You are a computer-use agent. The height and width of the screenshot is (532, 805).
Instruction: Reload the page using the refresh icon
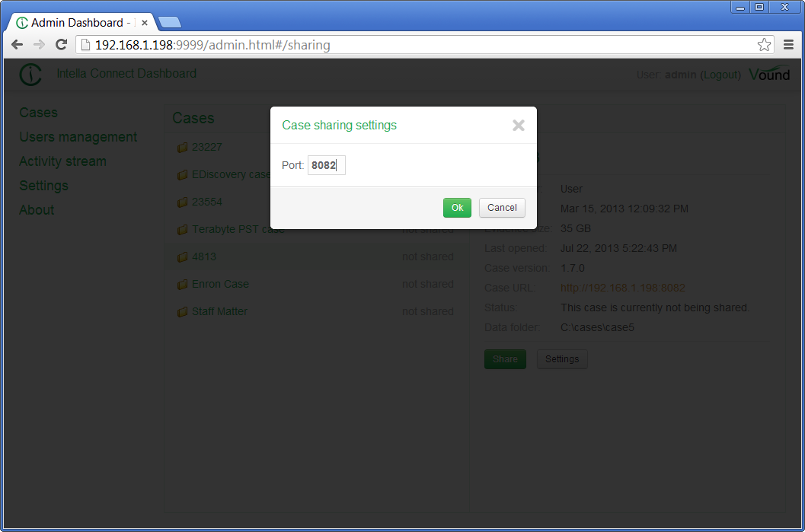[61, 44]
